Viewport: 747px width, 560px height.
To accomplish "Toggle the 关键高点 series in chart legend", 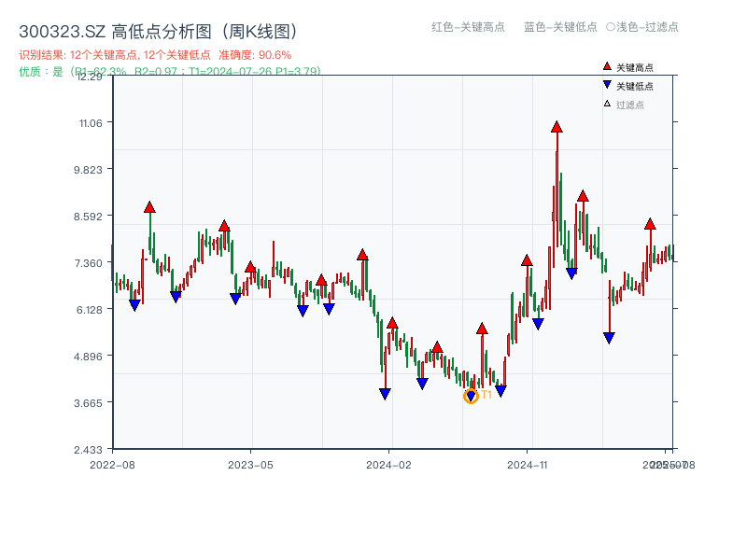I will [627, 67].
